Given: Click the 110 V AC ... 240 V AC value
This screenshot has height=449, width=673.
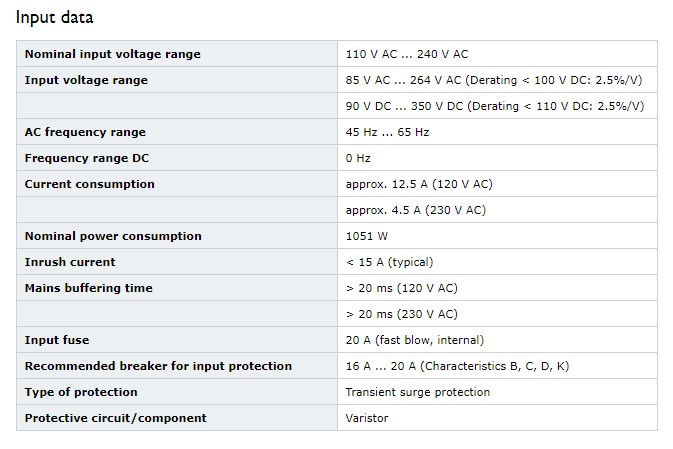Looking at the screenshot, I should [x=407, y=54].
